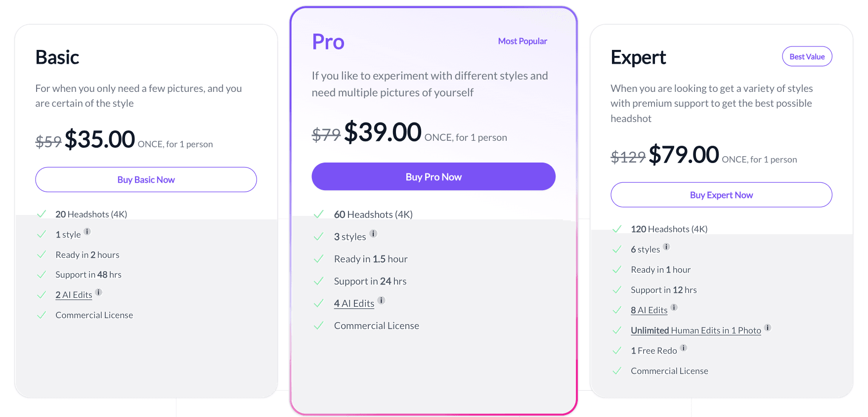The image size is (868, 417).
Task: Click the "Most Popular" label on Pro card
Action: 522,41
